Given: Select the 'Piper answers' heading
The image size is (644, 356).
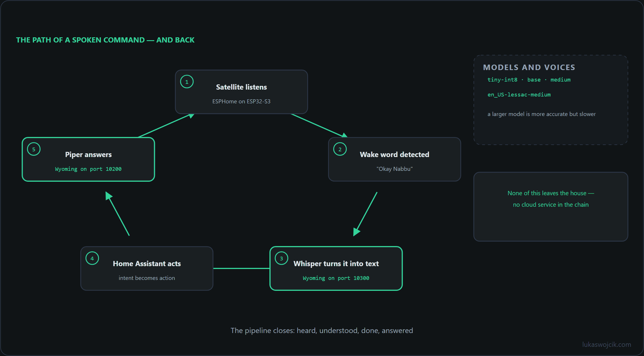Looking at the screenshot, I should 88,154.
